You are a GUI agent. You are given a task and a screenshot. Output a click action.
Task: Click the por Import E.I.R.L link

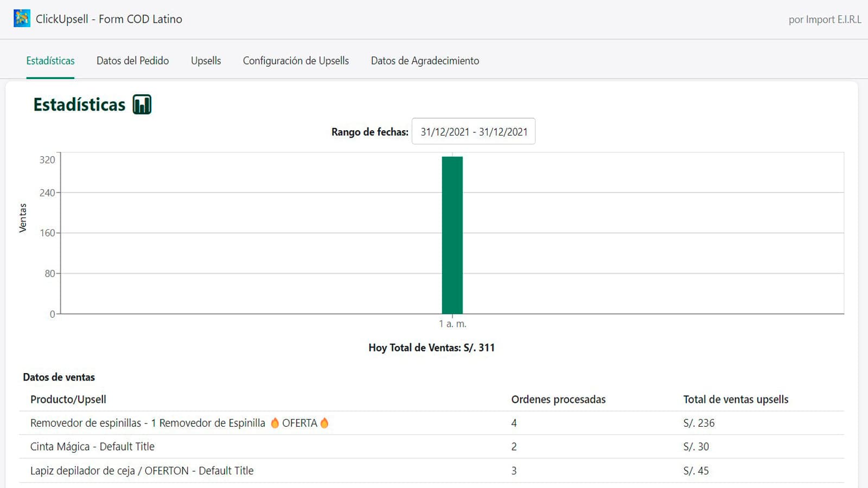[x=824, y=19]
